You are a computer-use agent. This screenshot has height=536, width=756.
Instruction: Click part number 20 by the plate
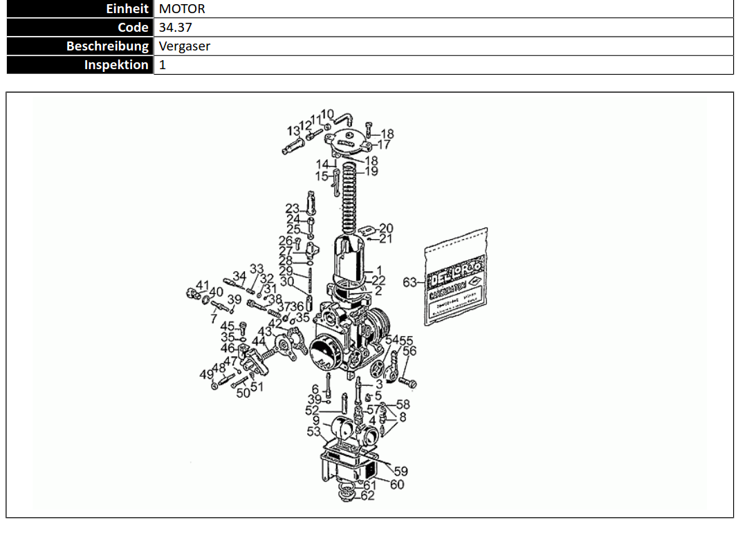click(x=386, y=228)
